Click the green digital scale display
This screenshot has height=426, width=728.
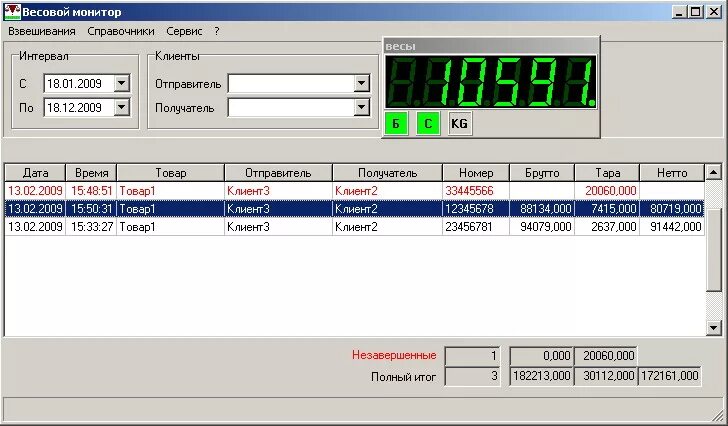[491, 82]
